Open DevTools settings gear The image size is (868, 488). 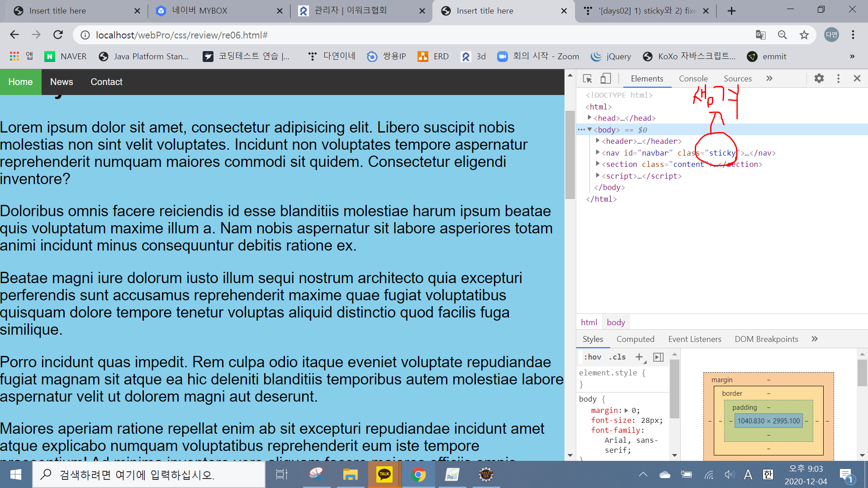[819, 78]
